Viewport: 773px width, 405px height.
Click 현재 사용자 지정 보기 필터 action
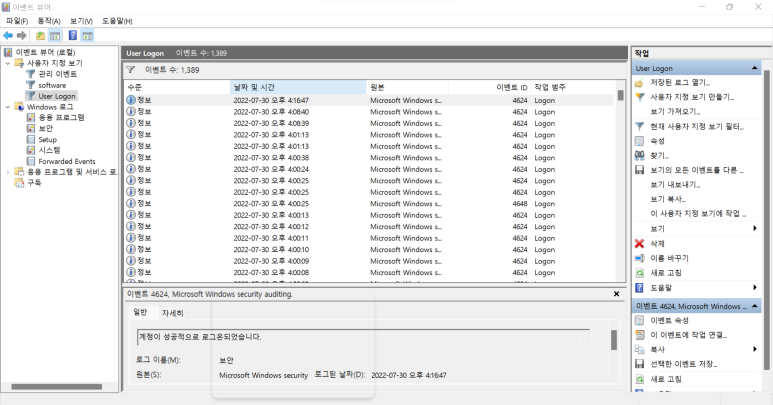pyautogui.click(x=697, y=127)
